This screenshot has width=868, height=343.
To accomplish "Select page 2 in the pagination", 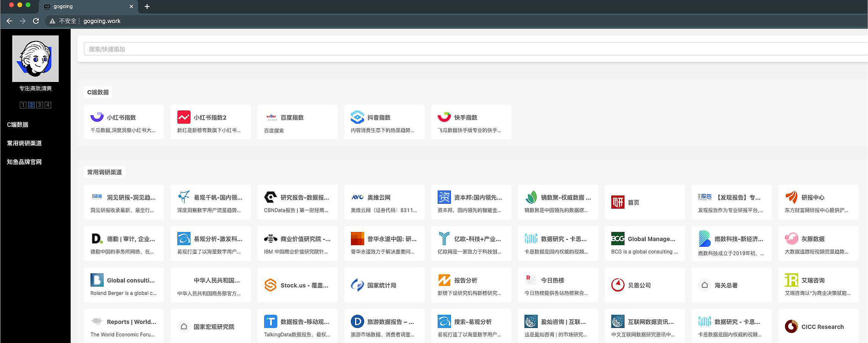I will (x=31, y=105).
